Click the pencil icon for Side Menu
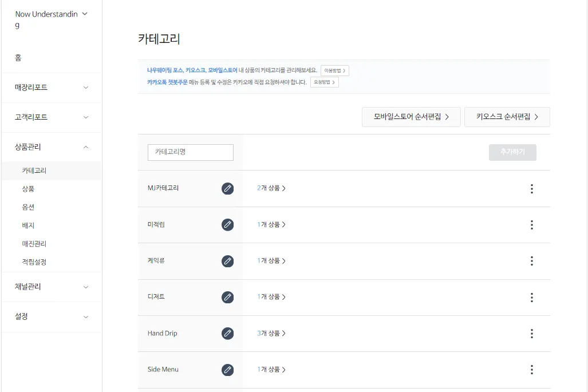This screenshot has width=588, height=392. click(x=227, y=370)
